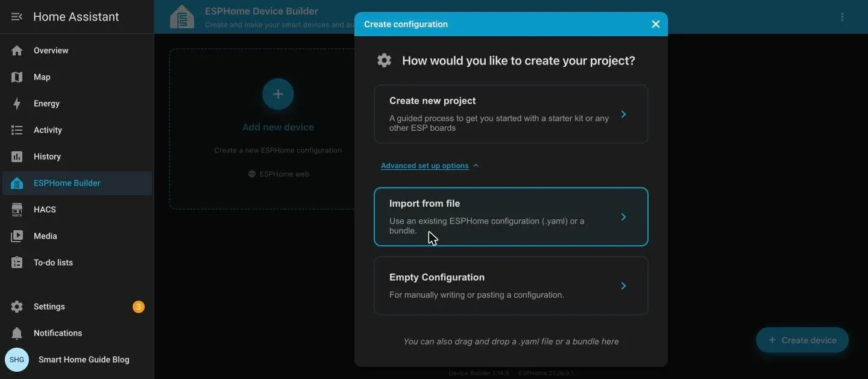Click the Settings gear in sidebar
This screenshot has width=868, height=379.
(17, 307)
